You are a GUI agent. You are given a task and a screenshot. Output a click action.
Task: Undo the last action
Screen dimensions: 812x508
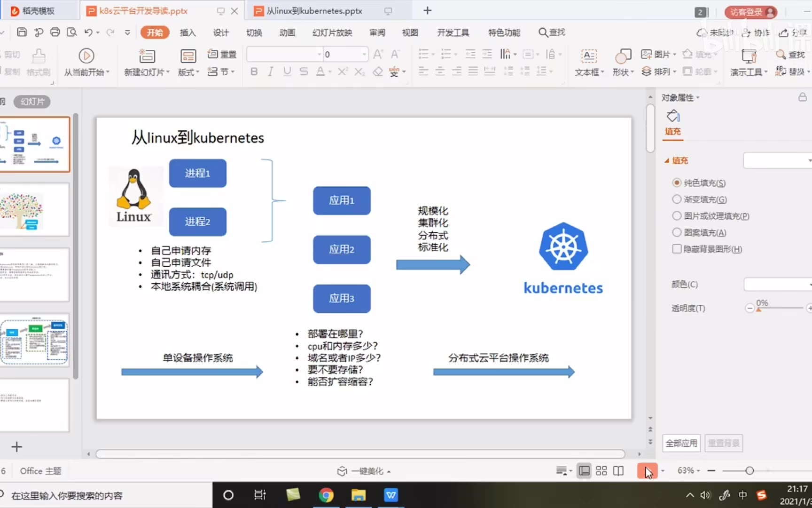pos(88,32)
